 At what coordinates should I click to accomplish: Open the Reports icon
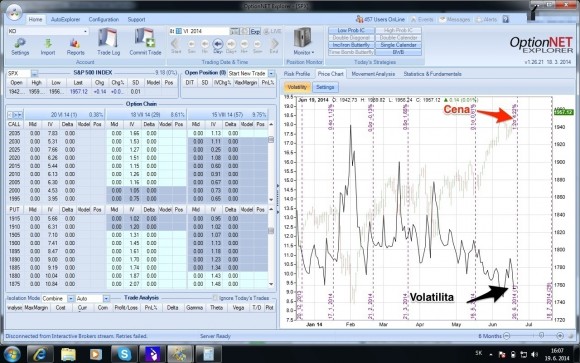pos(75,47)
